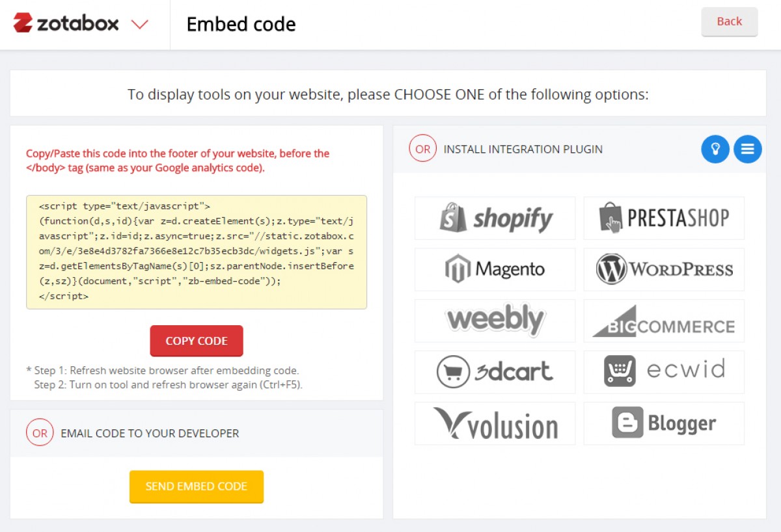Choose the Magento integration plugin

(495, 269)
